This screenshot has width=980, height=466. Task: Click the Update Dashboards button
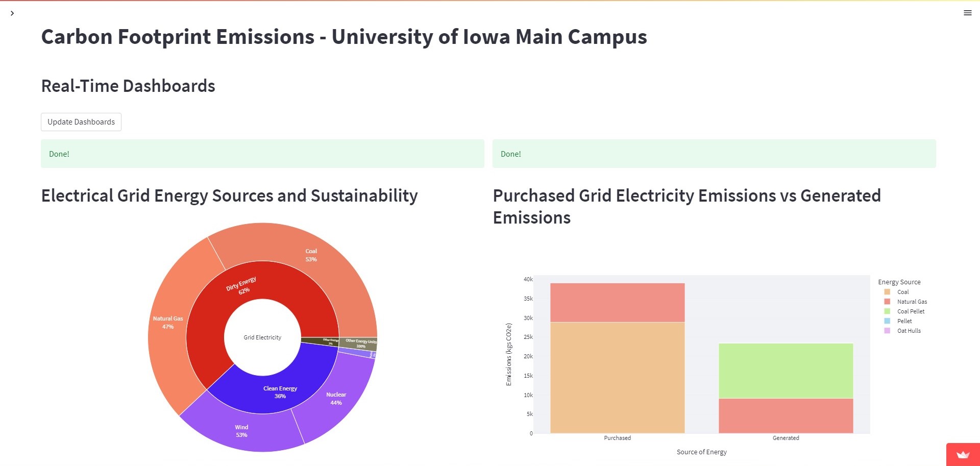coord(81,122)
